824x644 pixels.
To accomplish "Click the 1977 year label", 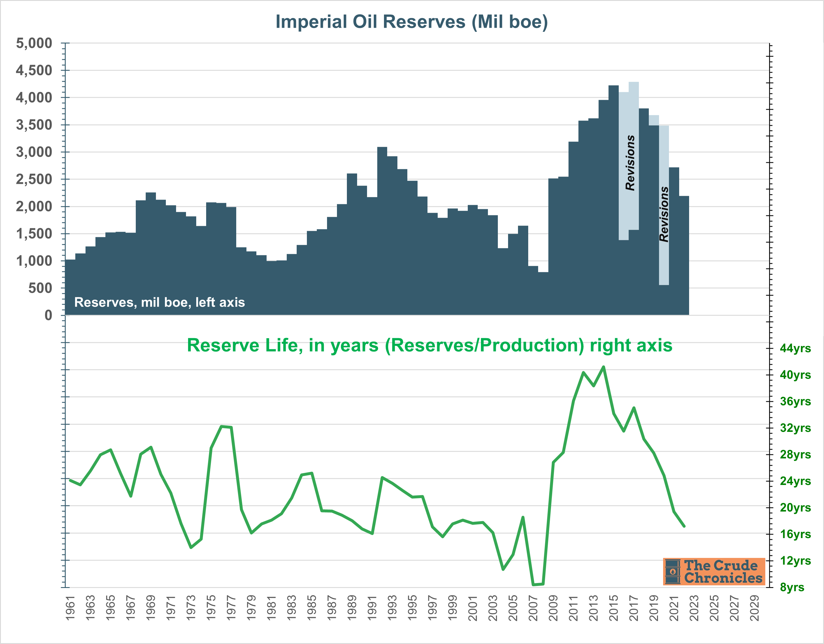I will click(231, 608).
